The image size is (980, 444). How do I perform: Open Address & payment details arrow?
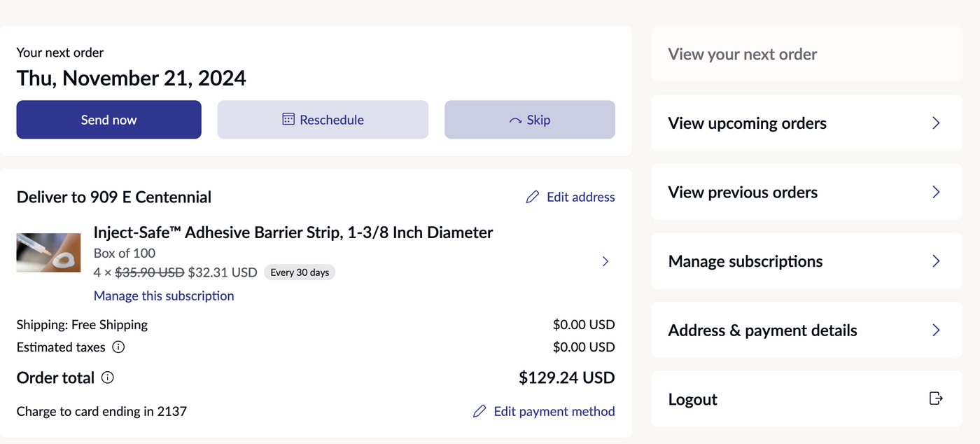[x=936, y=330]
